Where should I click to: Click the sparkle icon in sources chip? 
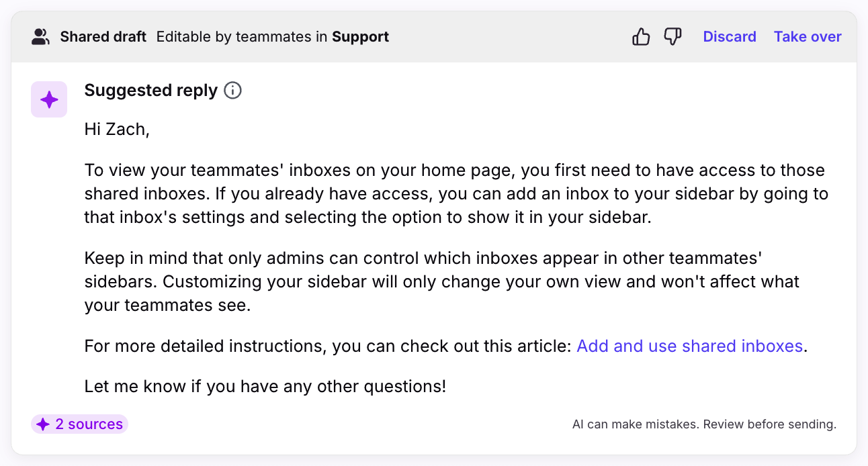point(43,424)
